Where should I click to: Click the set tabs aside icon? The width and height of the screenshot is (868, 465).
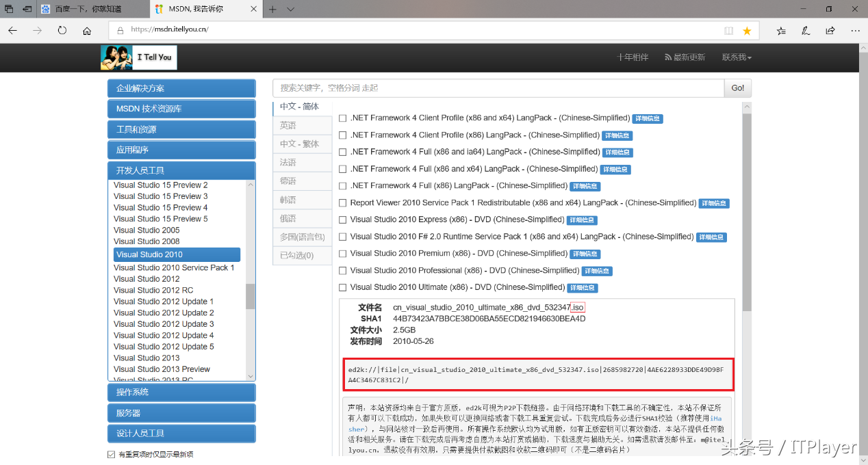click(x=27, y=9)
